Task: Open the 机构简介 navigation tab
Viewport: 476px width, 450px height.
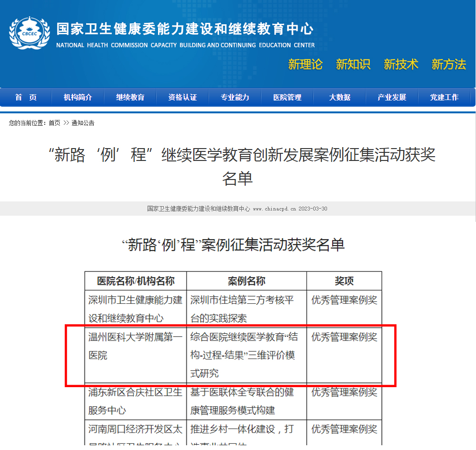Action: (78, 97)
